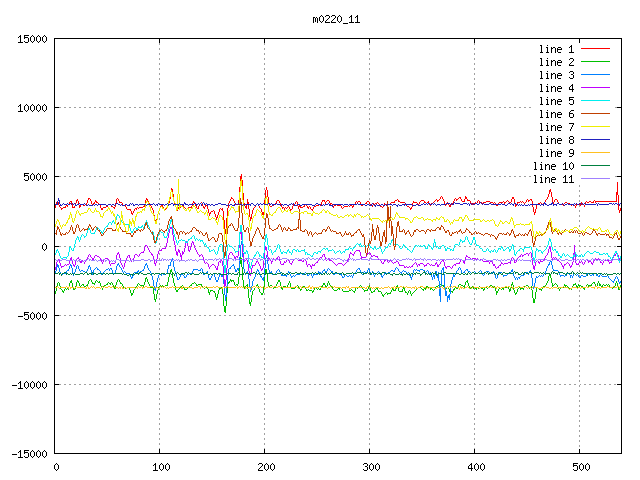Click the -15000 y-axis tick label

pos(28,454)
